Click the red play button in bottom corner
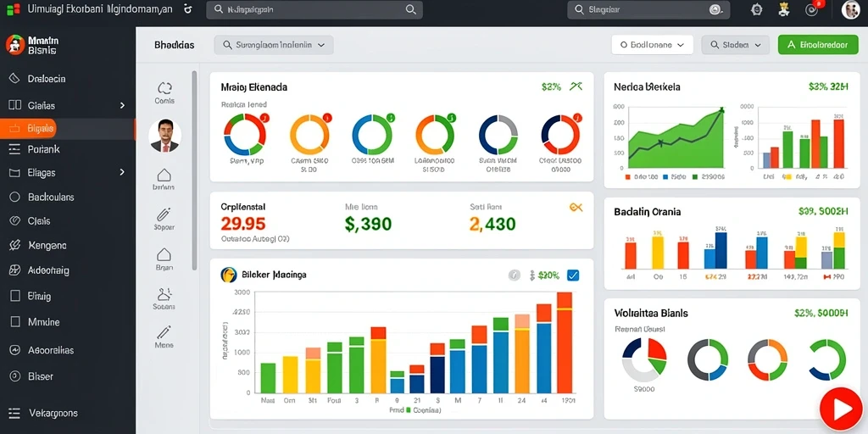The image size is (868, 434). click(840, 410)
